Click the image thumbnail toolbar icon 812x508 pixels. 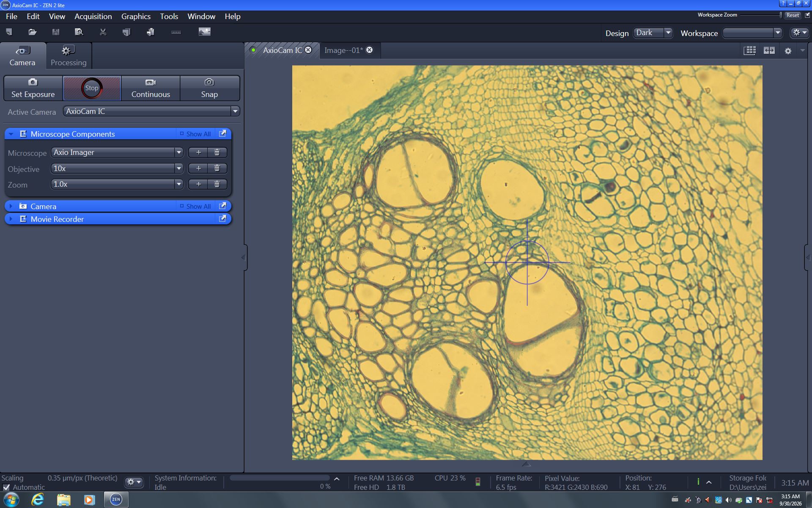[x=204, y=32]
